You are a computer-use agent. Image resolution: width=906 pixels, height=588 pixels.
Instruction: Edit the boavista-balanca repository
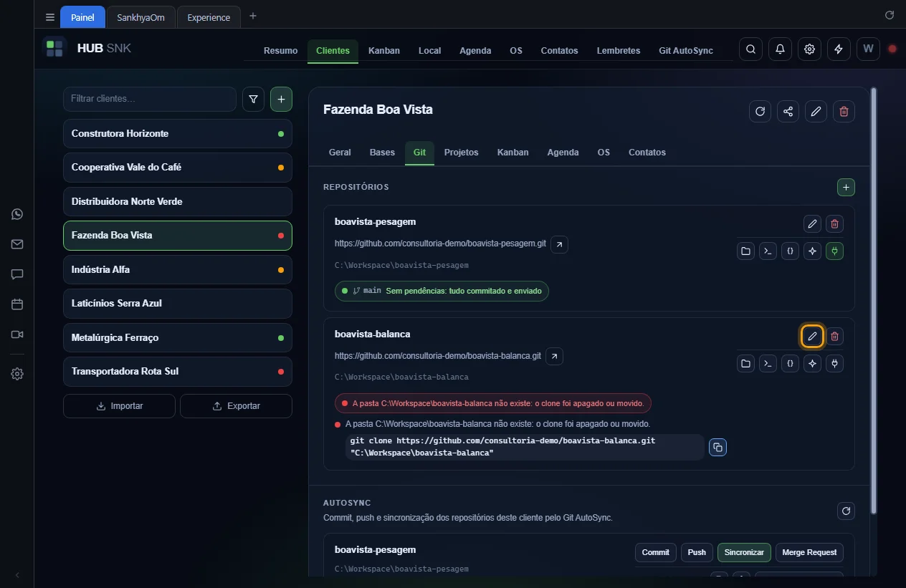point(812,336)
